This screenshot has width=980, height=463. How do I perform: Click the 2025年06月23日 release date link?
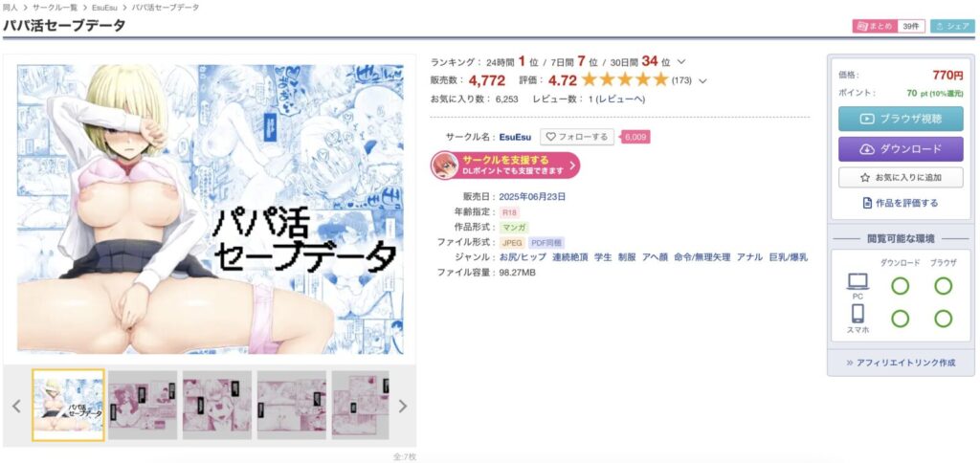tap(532, 196)
